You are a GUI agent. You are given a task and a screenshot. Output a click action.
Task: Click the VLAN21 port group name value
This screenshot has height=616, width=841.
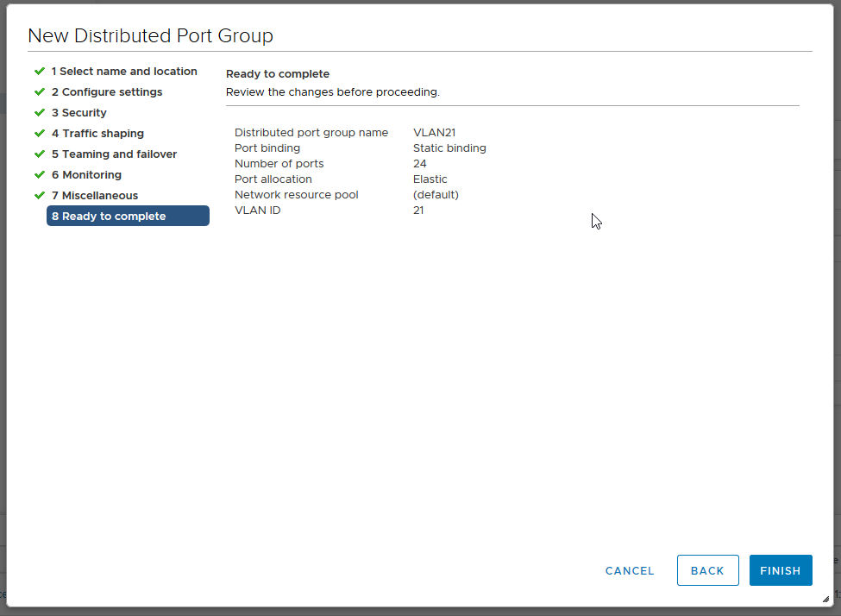[x=433, y=132]
